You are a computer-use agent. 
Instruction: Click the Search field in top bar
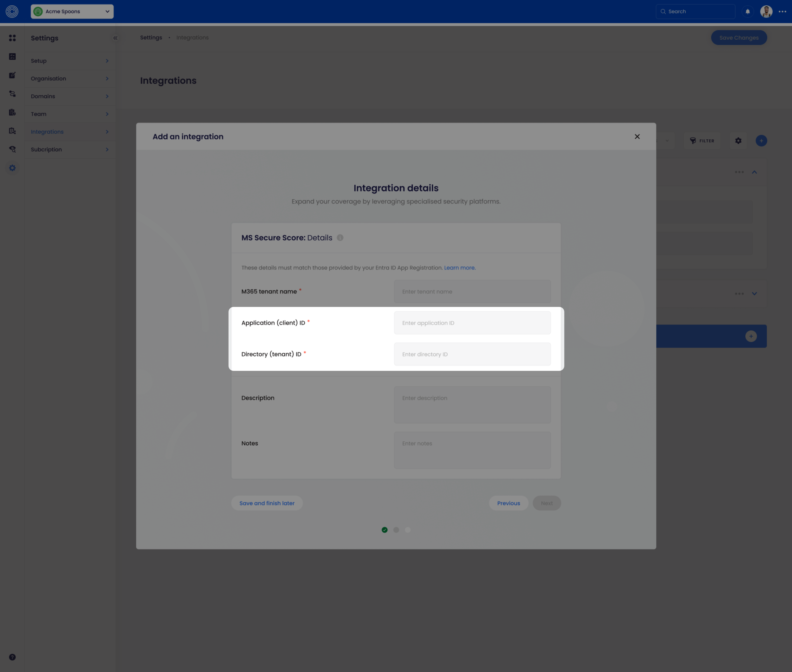pyautogui.click(x=695, y=11)
